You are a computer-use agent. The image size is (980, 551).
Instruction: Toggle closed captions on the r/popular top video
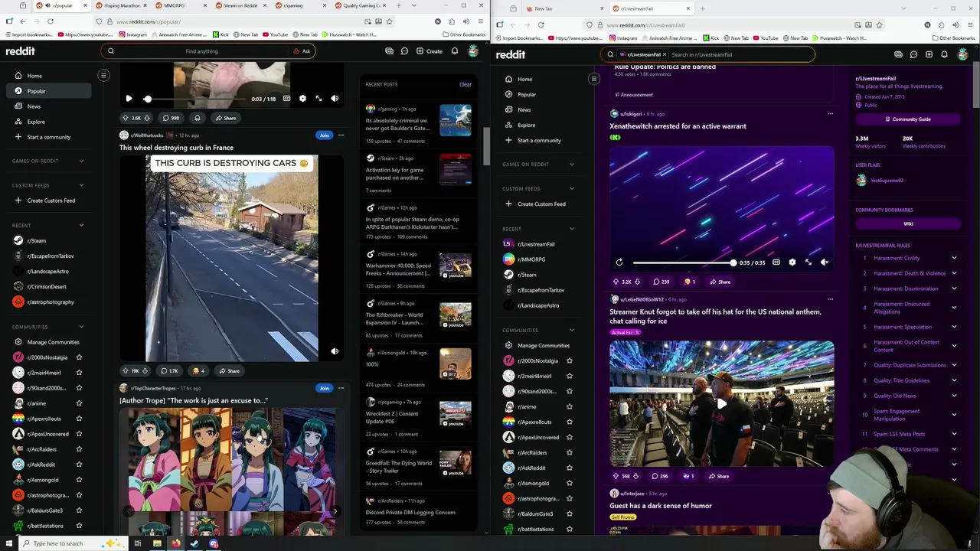pos(286,99)
